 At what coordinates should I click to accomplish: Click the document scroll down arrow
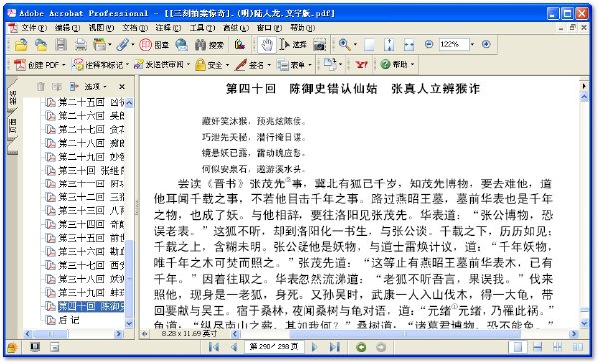[584, 324]
